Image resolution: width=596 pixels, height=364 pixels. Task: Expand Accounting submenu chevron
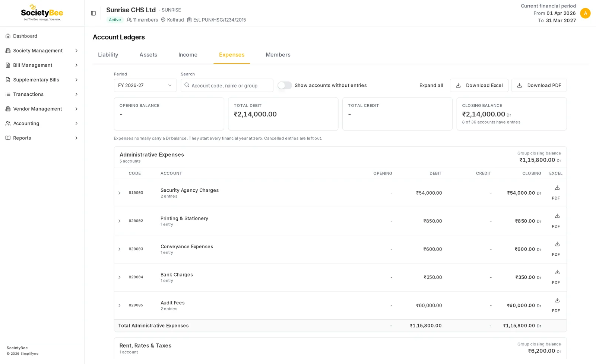coord(76,123)
